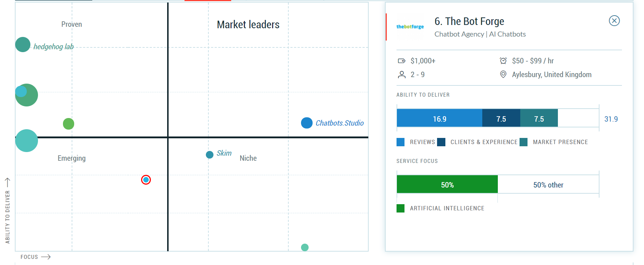The image size is (644, 265).
Task: Select the mint bubble at chart bottom
Action: click(305, 247)
